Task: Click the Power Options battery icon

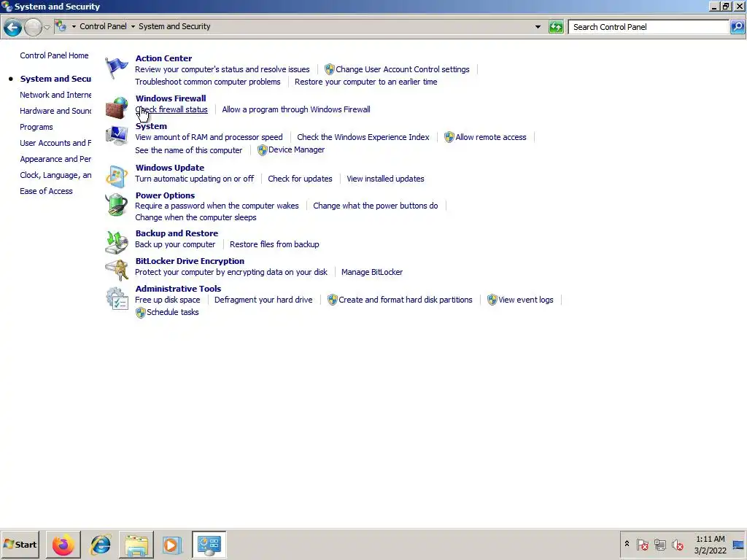Action: pyautogui.click(x=116, y=205)
